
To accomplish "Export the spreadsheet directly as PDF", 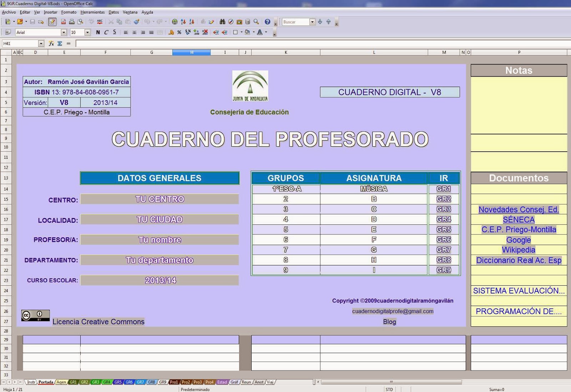I will tap(63, 22).
